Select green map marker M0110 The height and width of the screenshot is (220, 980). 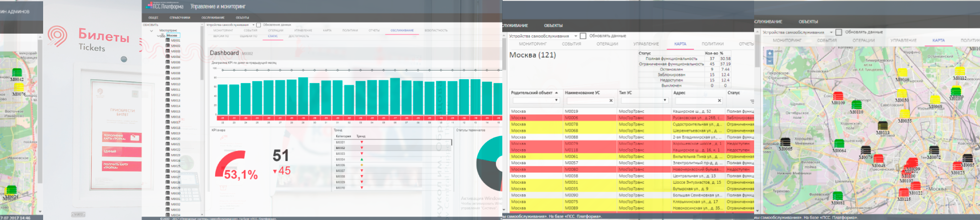point(857,105)
